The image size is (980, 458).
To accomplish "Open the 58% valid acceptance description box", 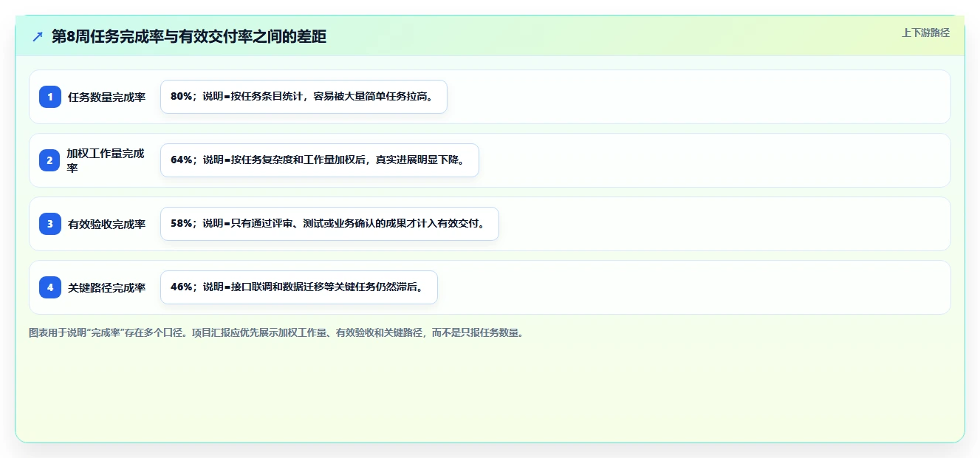I will point(329,224).
